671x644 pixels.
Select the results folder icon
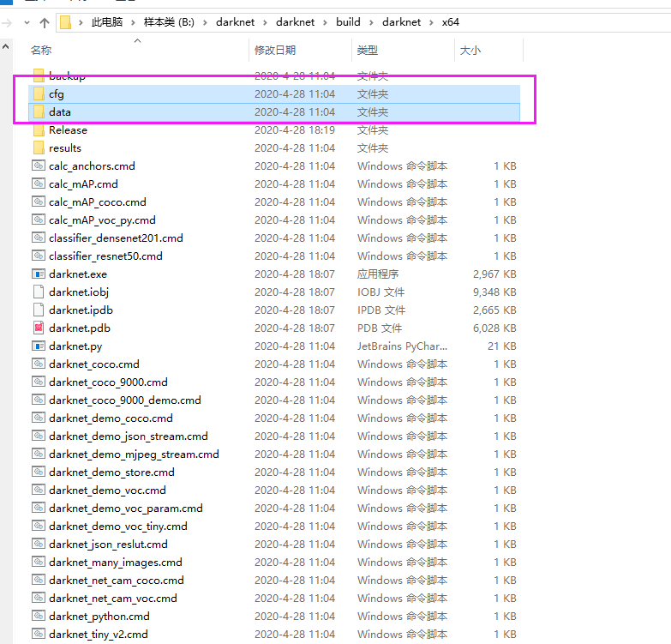pos(39,147)
